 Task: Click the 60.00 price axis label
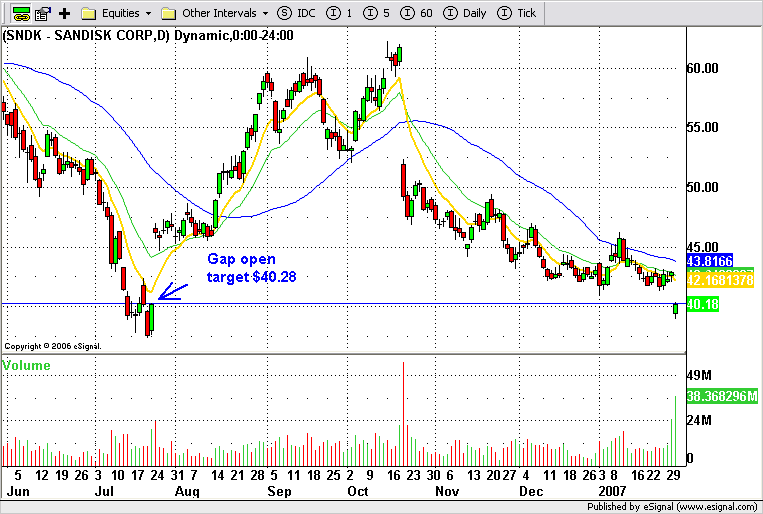pyautogui.click(x=703, y=68)
